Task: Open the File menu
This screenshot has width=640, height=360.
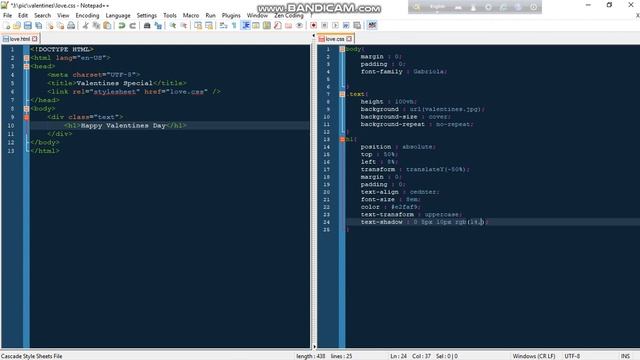Action: pyautogui.click(x=7, y=16)
